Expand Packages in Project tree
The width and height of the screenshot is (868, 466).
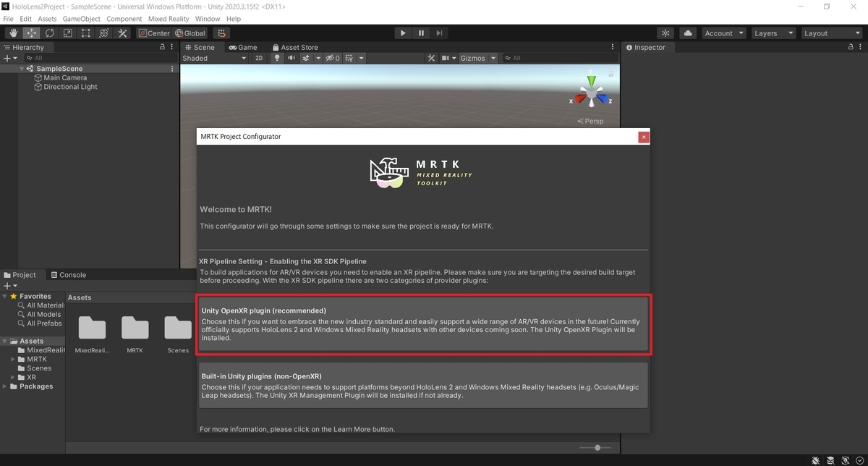click(5, 386)
